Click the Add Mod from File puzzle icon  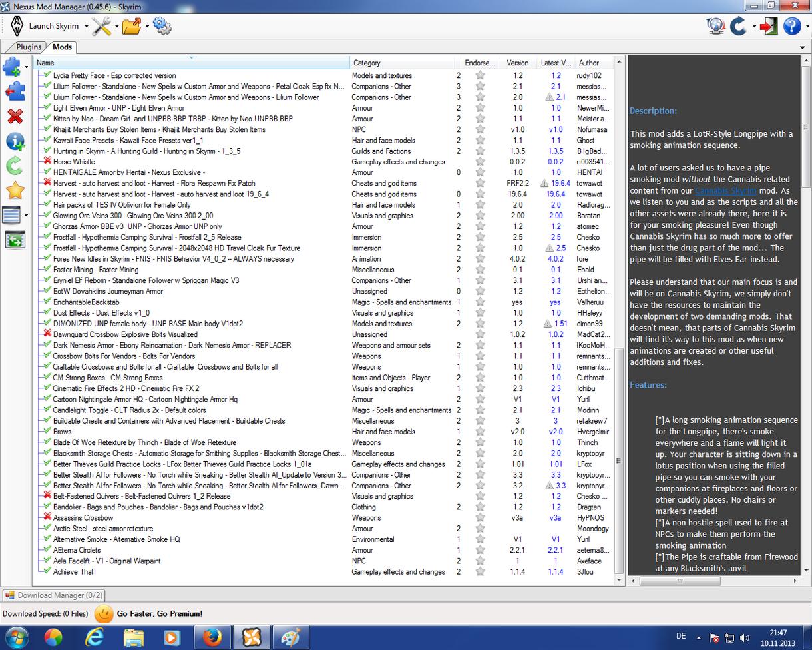[x=13, y=67]
